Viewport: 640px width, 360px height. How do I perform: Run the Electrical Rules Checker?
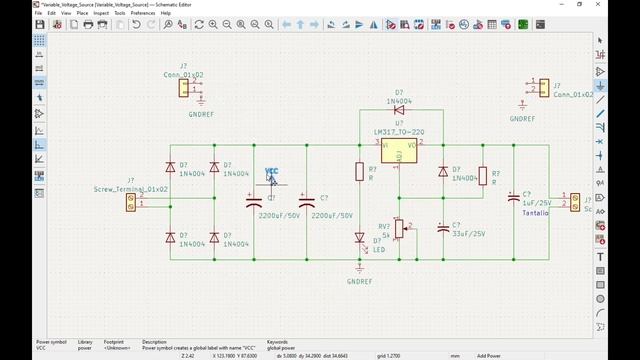[450, 24]
